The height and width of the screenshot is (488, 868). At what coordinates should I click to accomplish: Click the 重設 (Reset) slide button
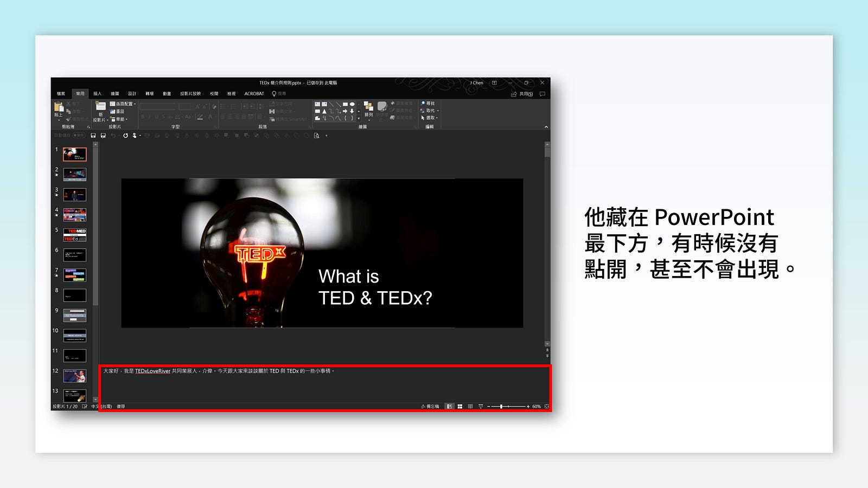pyautogui.click(x=117, y=111)
